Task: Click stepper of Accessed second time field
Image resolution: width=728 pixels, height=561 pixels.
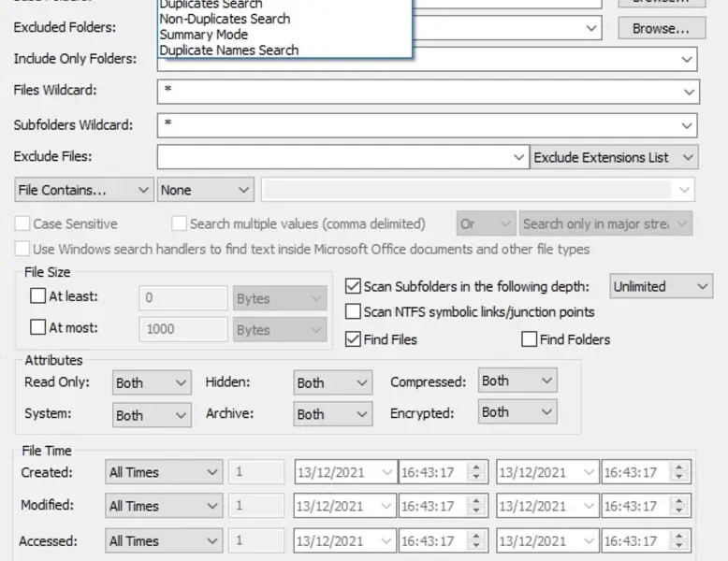Action: [678, 541]
